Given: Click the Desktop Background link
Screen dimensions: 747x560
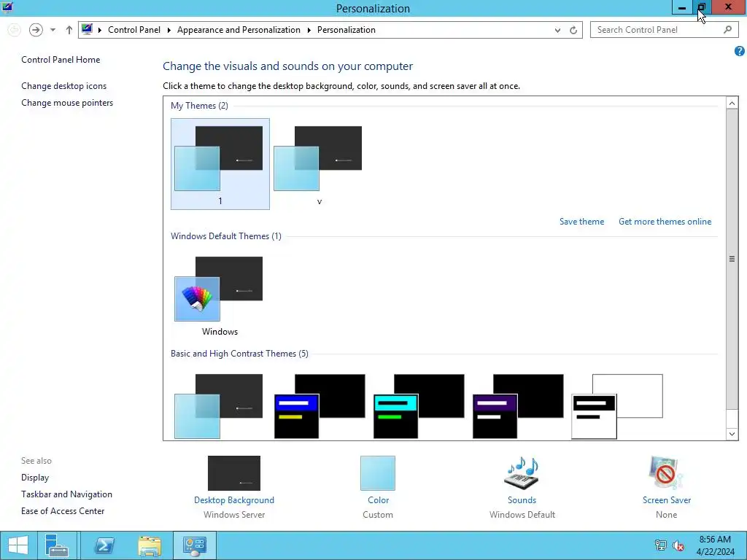Looking at the screenshot, I should (234, 500).
